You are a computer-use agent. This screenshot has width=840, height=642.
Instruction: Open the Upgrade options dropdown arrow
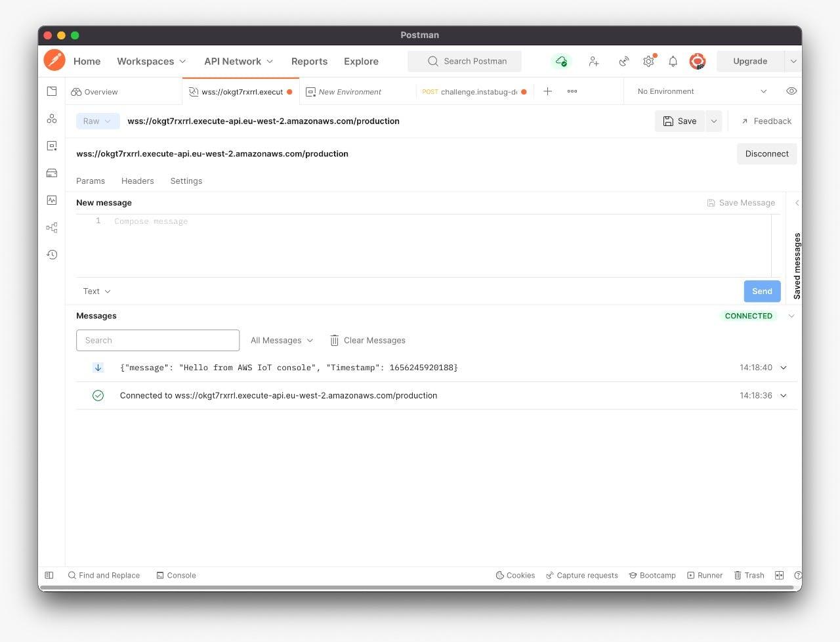tap(793, 61)
